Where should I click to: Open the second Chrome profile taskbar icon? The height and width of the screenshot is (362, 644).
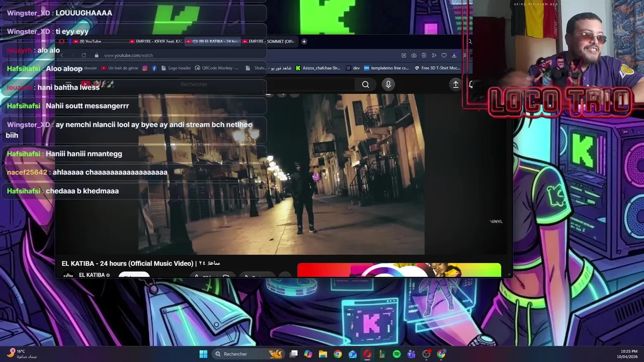[441, 354]
